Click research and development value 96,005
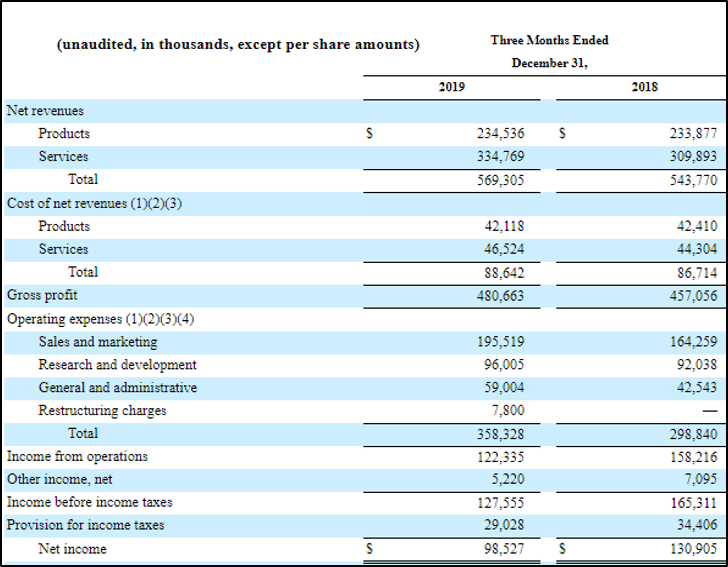The height and width of the screenshot is (567, 728). (504, 365)
